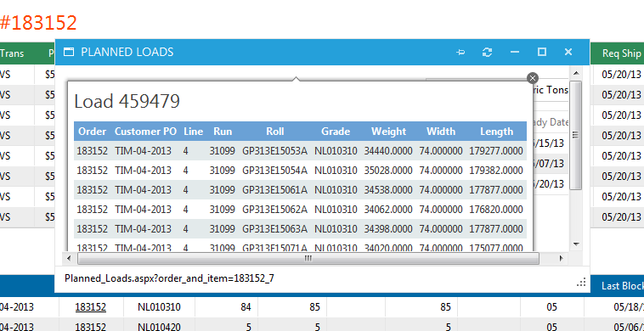Select roll GP313E15054A cell
Image resolution: width=644 pixels, height=331 pixels.
point(274,171)
